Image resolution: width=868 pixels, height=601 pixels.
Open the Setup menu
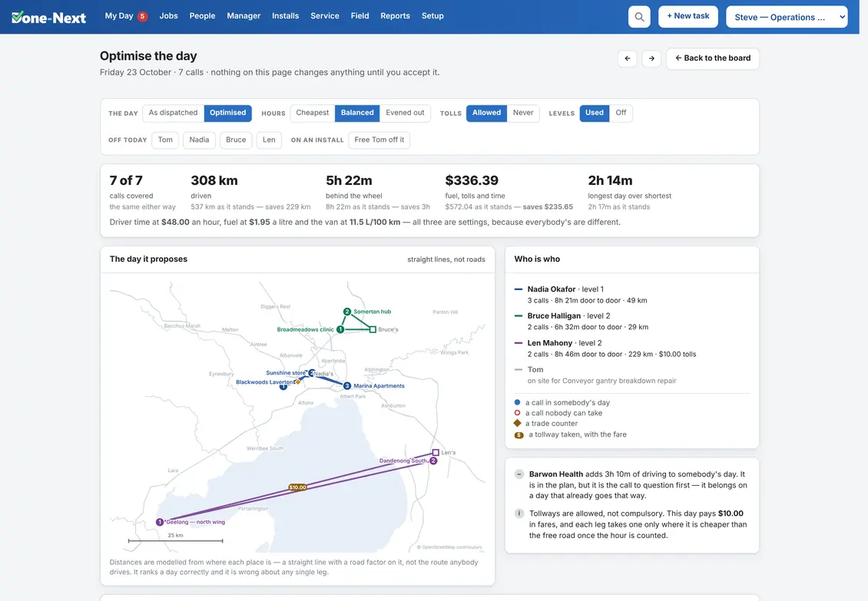tap(432, 16)
